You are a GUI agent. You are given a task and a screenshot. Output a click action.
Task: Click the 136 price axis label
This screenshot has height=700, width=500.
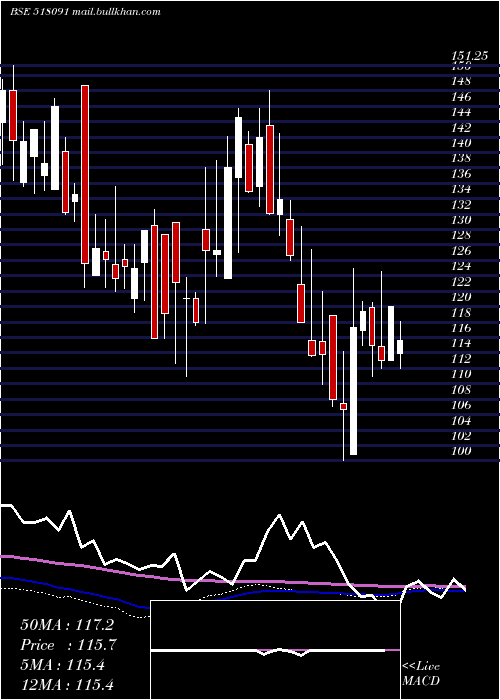point(461,174)
